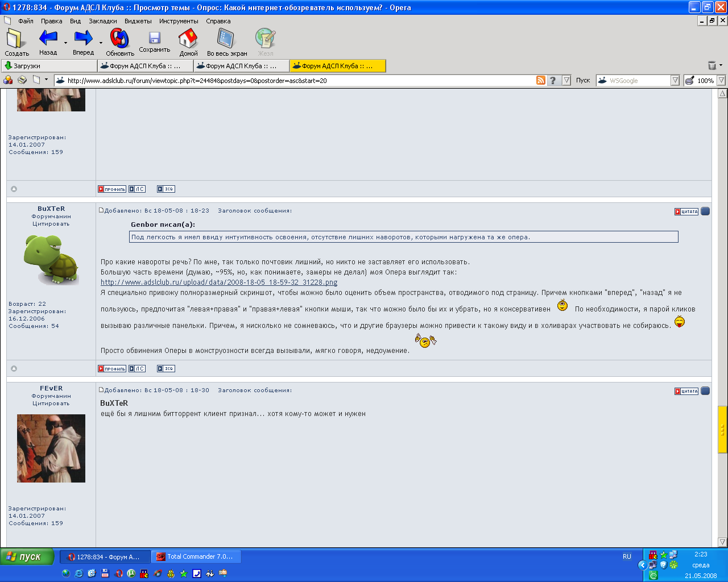The image size is (728, 582).
Task: Open the Виджеты menu
Action: (138, 21)
